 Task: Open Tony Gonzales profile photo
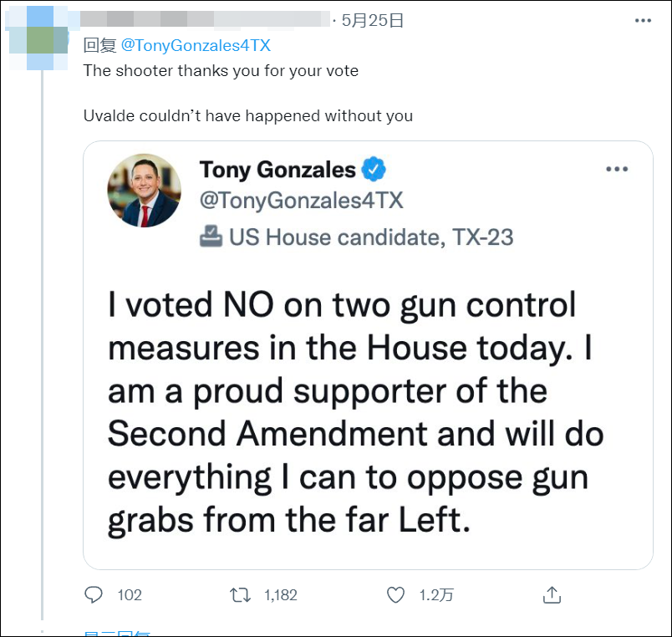[144, 191]
